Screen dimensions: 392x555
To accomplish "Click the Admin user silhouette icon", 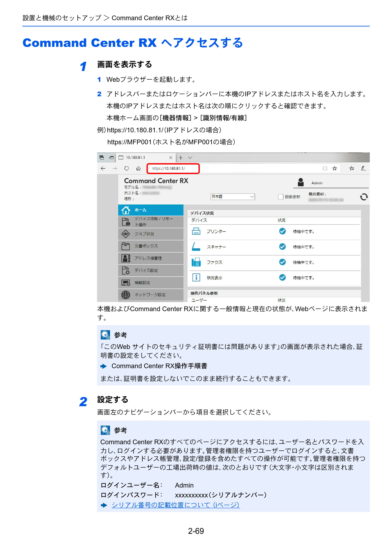I will pos(301,182).
